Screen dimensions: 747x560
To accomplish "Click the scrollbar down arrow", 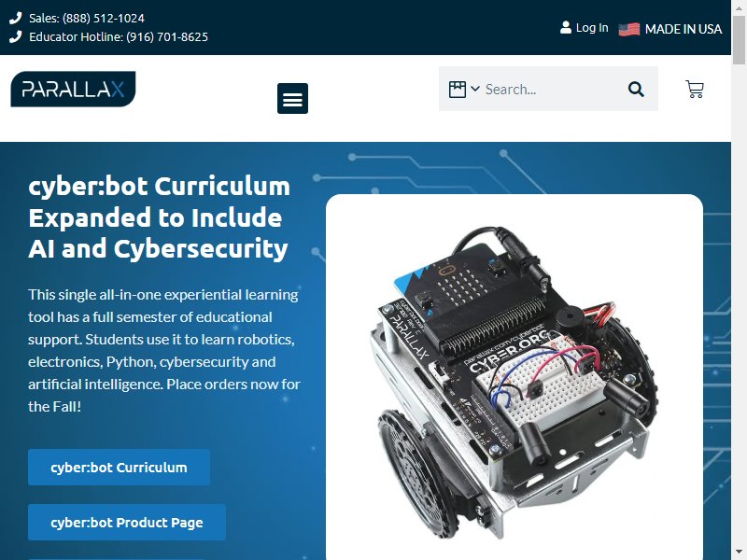I will (739, 553).
